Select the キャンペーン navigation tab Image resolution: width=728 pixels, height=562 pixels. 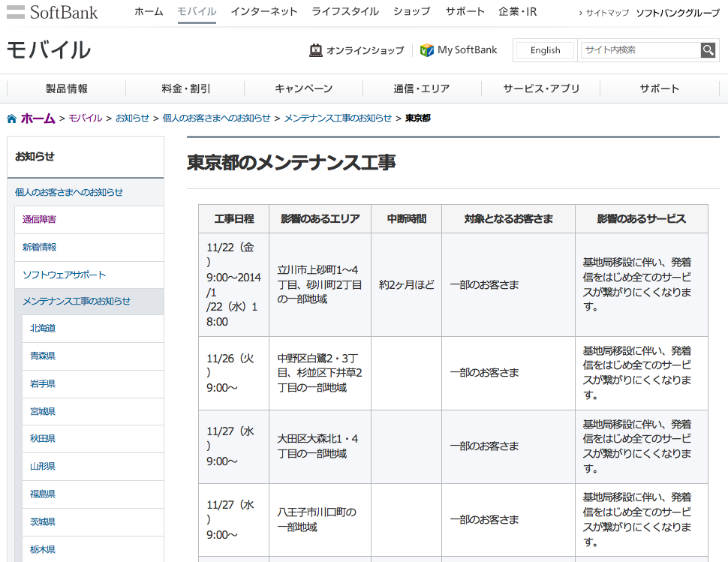pos(303,88)
